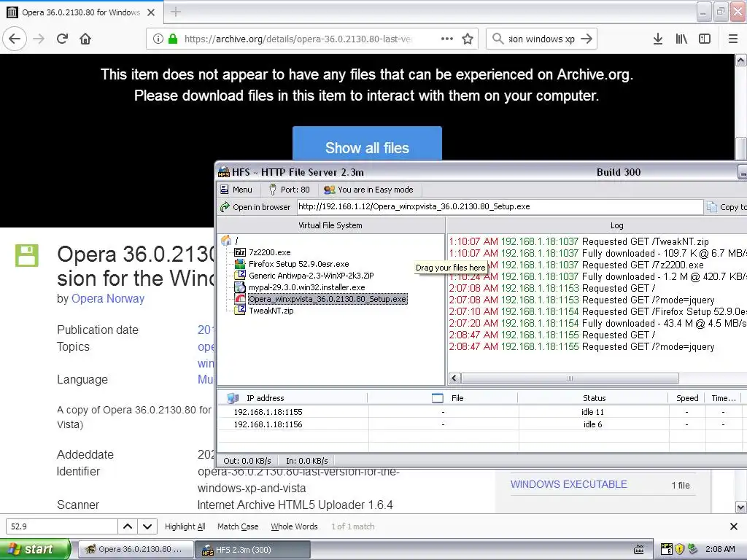Click the HFS system tray icon
747x560 pixels.
coord(666,549)
